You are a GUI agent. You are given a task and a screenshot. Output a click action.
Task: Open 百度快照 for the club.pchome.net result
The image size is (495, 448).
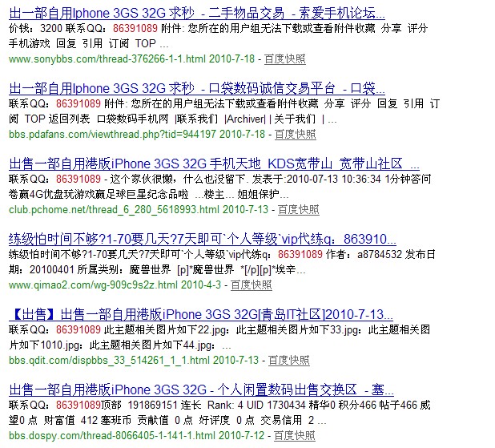(298, 209)
